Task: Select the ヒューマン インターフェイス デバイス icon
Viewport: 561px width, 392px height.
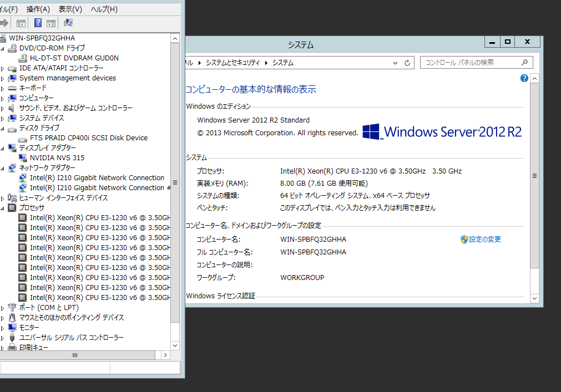Action: coord(12,197)
